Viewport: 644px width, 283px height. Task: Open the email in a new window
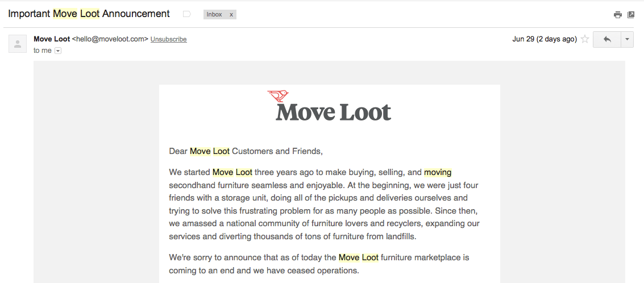pos(631,15)
